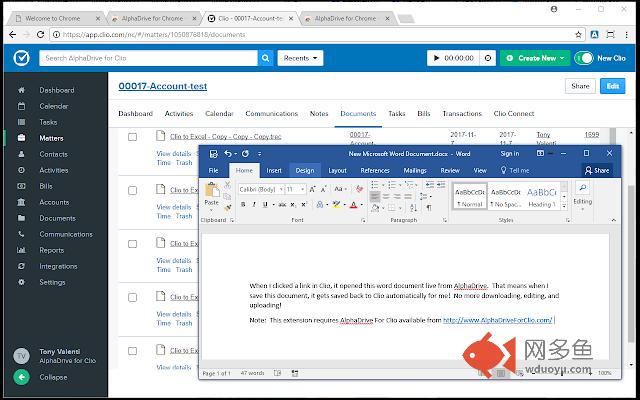Image resolution: width=640 pixels, height=400 pixels.
Task: Center the text in Word
Action: click(x=386, y=197)
